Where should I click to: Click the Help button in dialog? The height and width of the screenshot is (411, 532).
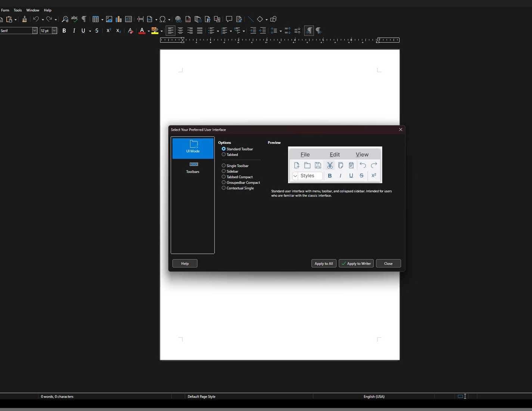pos(185,263)
